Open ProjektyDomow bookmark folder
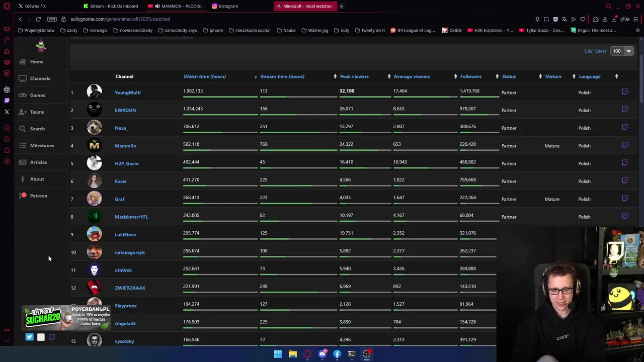Viewport: 644px width, 362px height. [36, 30]
